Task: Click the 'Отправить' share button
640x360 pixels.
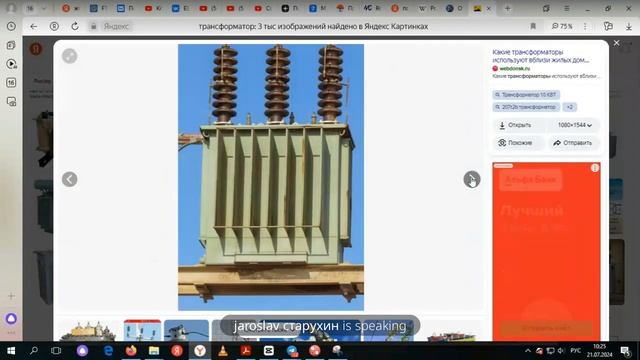Action: (573, 143)
